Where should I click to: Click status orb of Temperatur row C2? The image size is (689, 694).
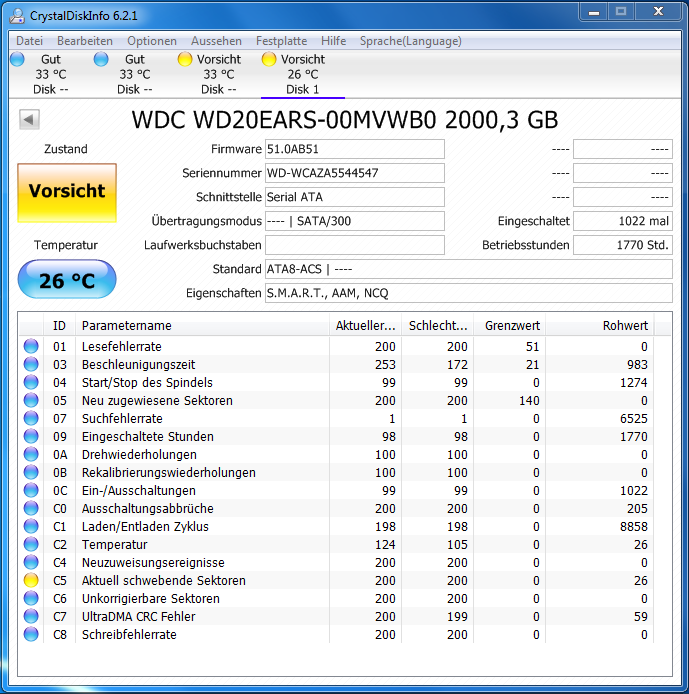tap(31, 544)
